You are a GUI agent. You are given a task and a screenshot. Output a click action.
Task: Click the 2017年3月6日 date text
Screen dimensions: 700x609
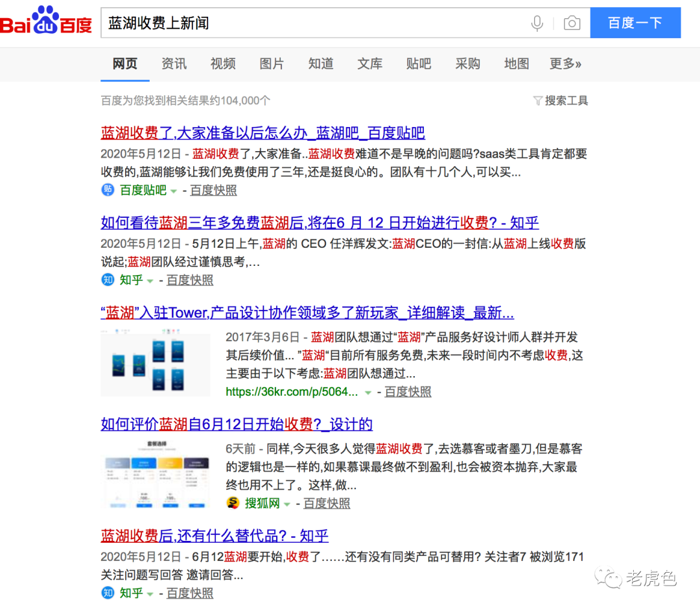point(262,337)
